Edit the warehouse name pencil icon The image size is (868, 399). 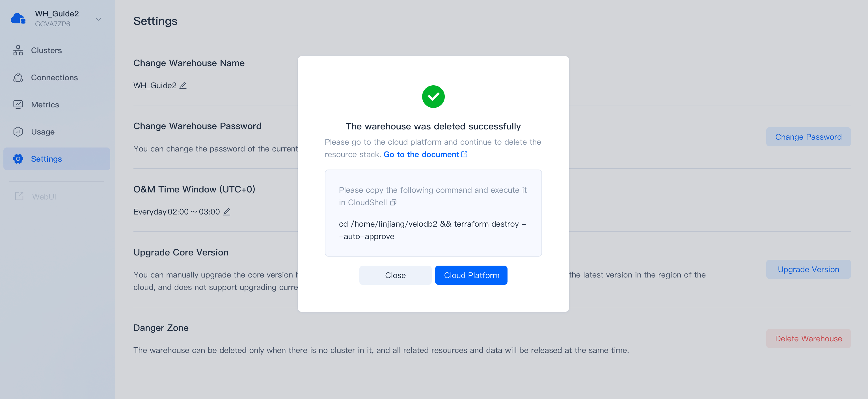click(183, 86)
